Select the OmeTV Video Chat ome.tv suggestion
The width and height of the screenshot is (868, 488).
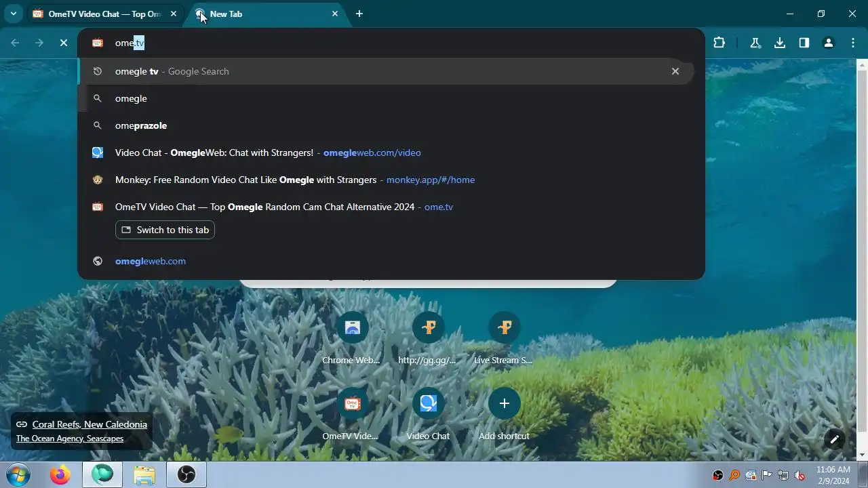click(x=387, y=207)
